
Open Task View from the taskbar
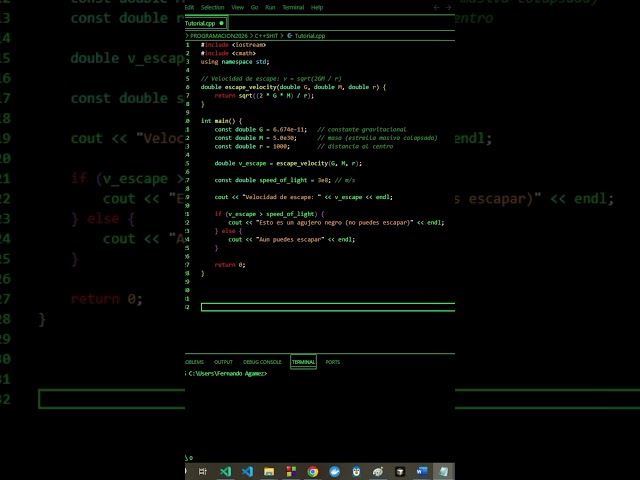(x=202, y=471)
